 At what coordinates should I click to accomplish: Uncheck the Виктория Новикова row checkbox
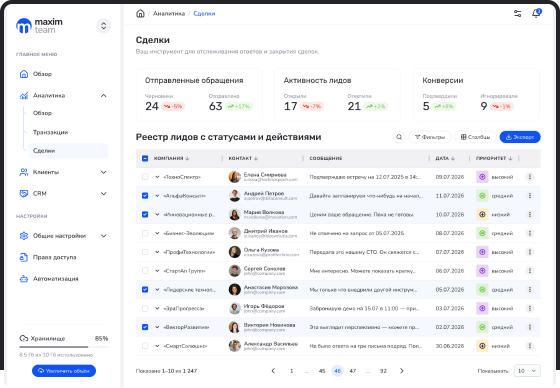coord(145,327)
